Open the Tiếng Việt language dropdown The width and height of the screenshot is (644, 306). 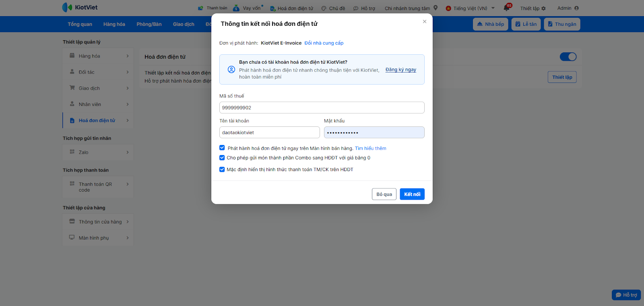tap(493, 8)
